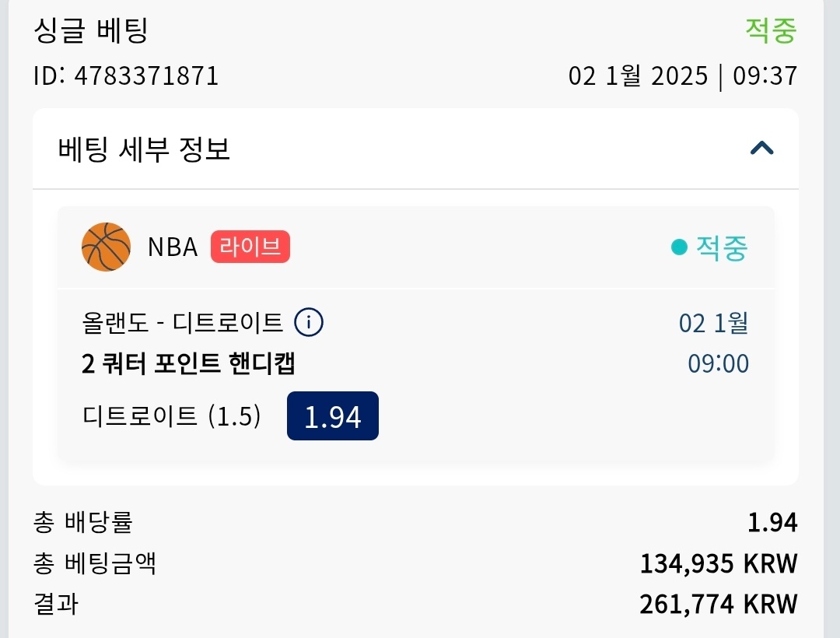Click the bet timestamp 02 1월 2025 | 09:37
The width and height of the screenshot is (840, 638).
[682, 76]
